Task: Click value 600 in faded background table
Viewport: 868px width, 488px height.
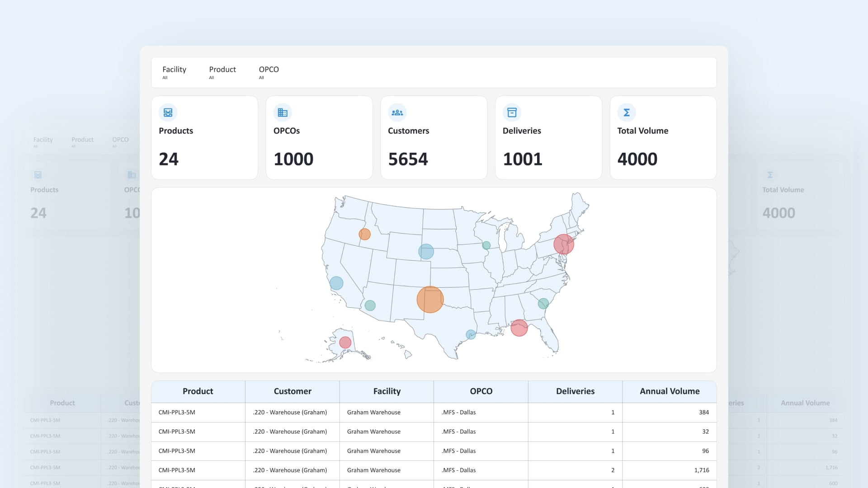Action: (833, 483)
